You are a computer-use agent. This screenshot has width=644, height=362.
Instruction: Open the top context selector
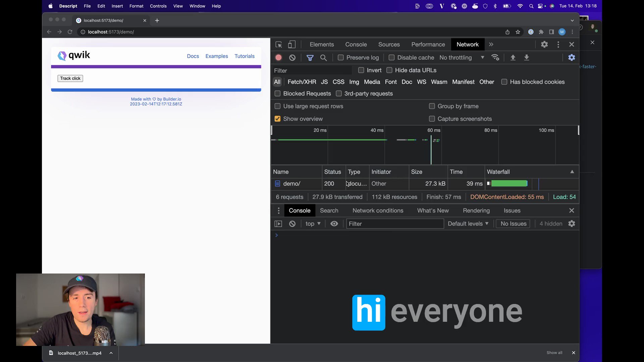point(313,224)
